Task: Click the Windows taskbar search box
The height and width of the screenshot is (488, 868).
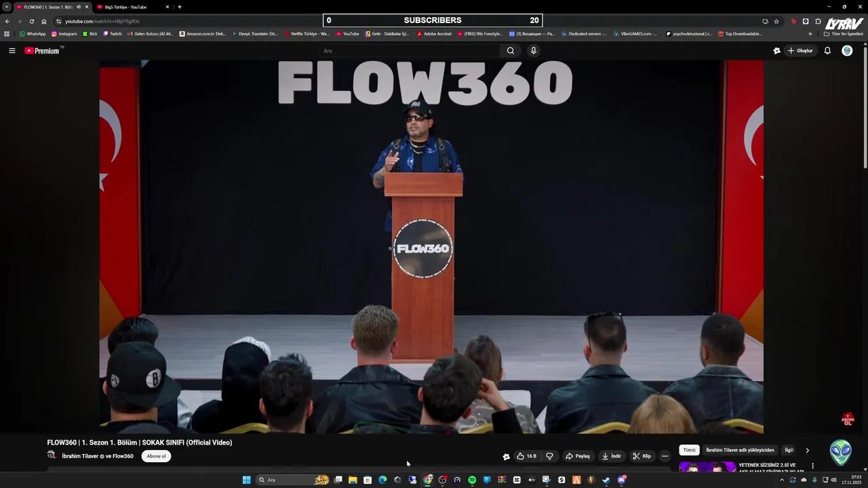Action: [x=292, y=480]
